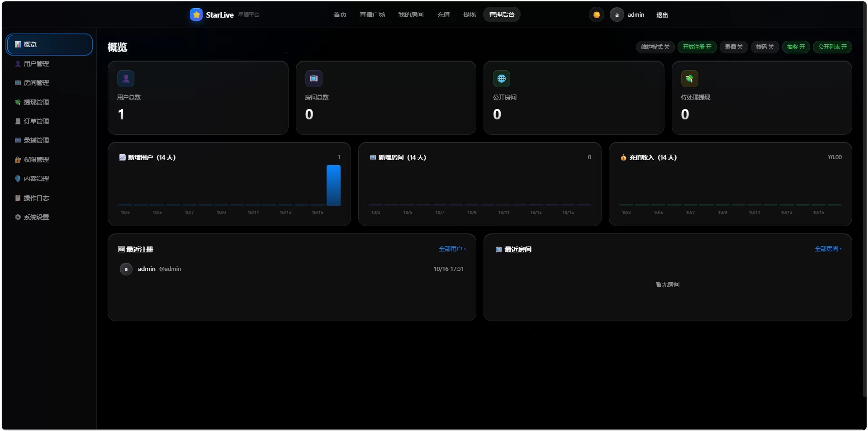Click the admin row in 最近注册

(292, 269)
